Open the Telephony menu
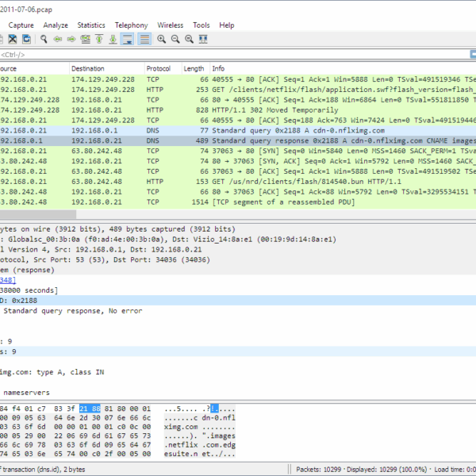Screen dimensions: 476x476 (131, 25)
